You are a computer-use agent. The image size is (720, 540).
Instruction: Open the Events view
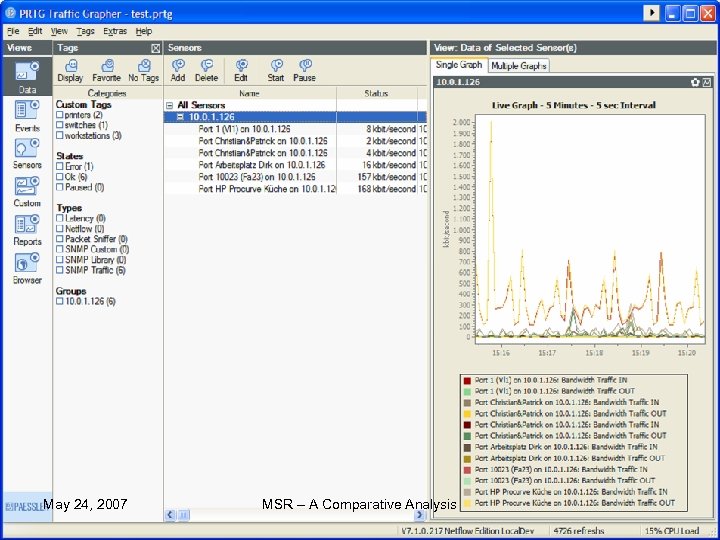[27, 116]
